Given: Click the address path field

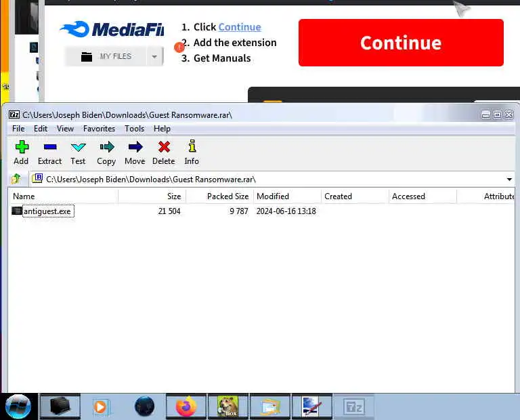Looking at the screenshot, I should 272,180.
